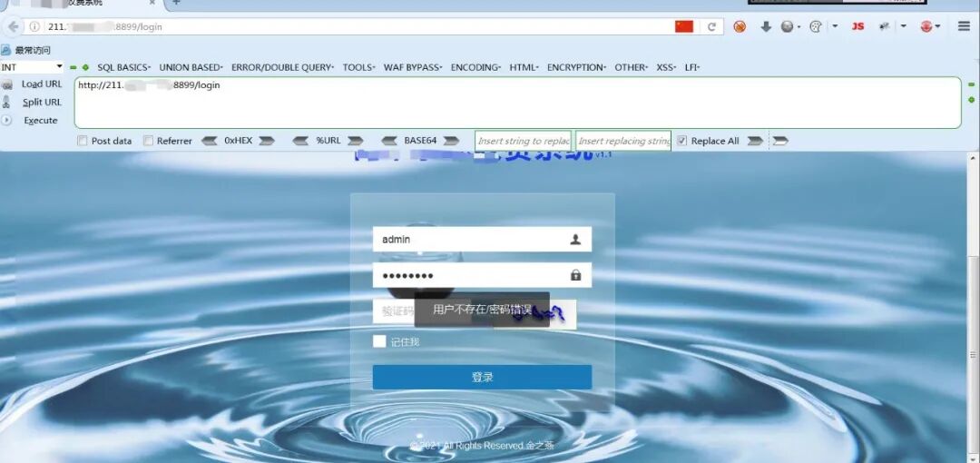Open dropdown arrow beside cookie icon
Image resolution: width=980 pixels, height=463 pixels.
(836, 27)
